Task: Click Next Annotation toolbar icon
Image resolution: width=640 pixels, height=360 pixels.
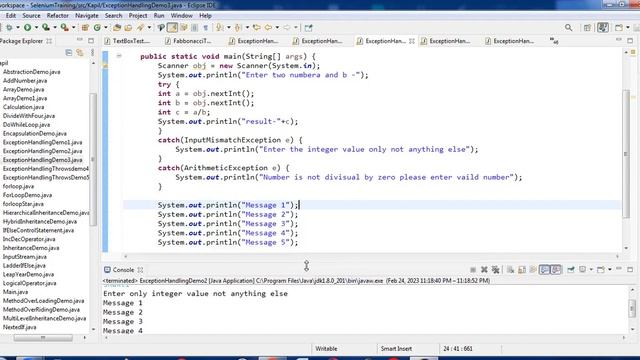Action: pyautogui.click(x=220, y=28)
